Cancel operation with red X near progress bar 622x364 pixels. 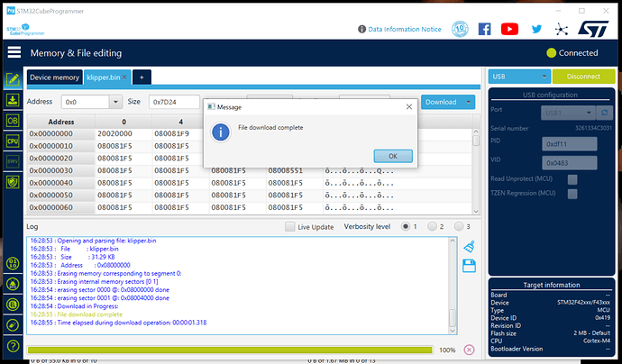[469, 350]
